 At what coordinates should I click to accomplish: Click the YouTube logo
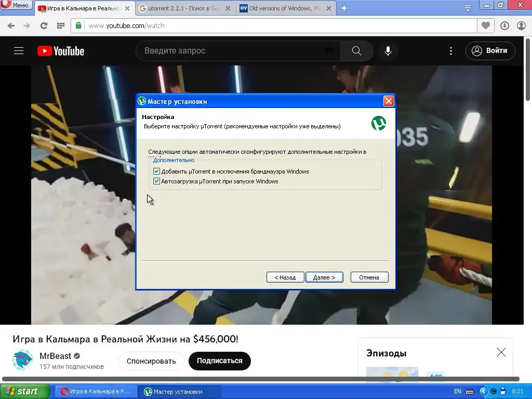tap(61, 51)
